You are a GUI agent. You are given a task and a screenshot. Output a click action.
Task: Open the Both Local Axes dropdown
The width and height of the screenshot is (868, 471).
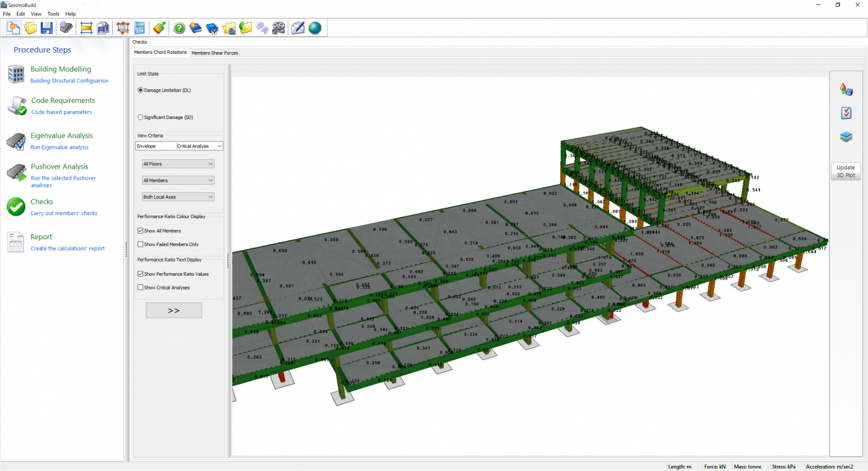tap(178, 197)
